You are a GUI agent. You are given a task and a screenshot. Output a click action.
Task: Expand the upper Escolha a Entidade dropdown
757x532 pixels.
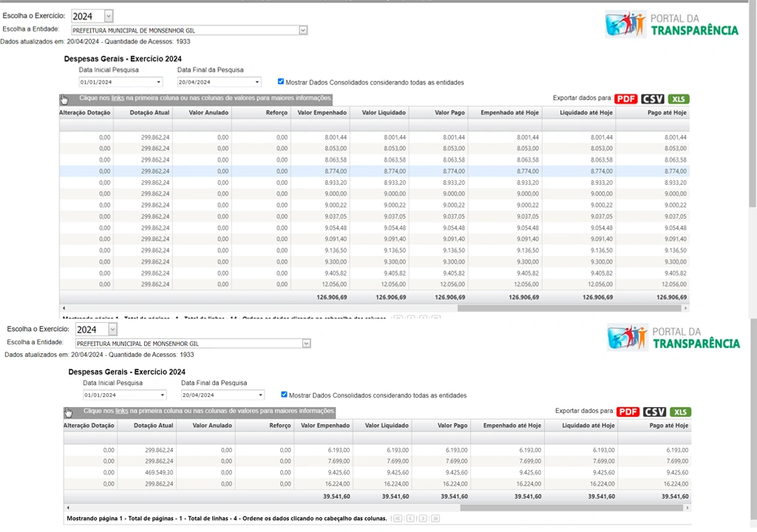click(303, 30)
